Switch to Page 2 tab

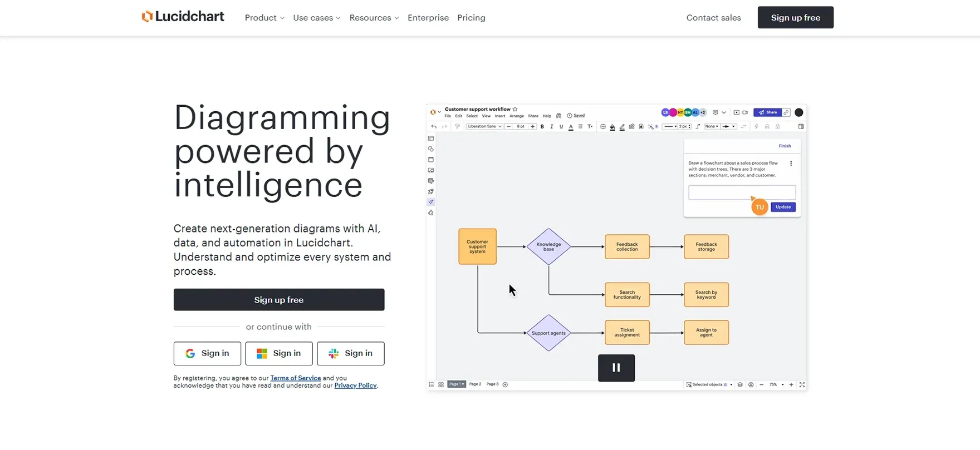click(x=475, y=384)
